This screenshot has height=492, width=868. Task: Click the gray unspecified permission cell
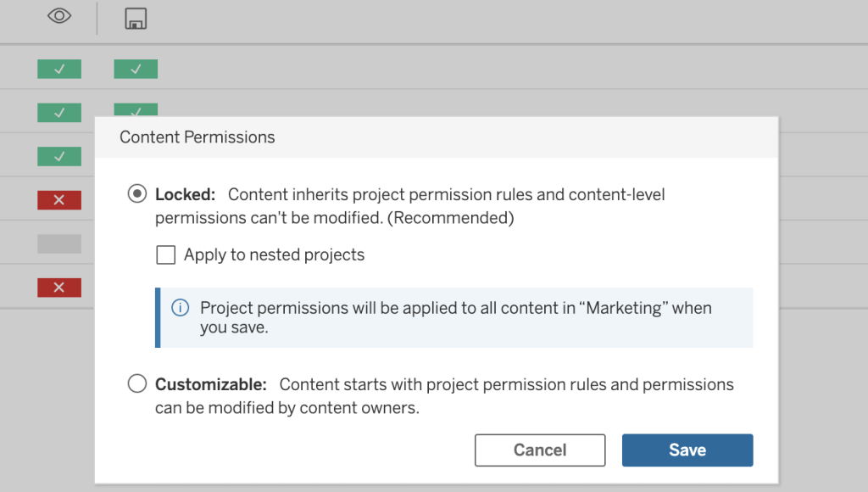point(59,244)
